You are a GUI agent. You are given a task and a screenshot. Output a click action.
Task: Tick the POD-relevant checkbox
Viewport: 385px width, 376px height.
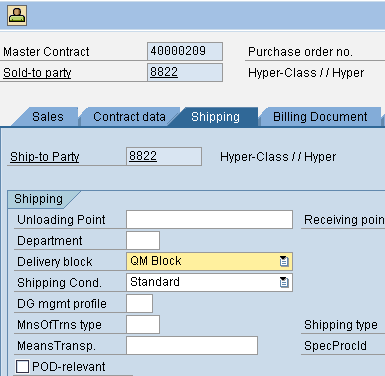(22, 366)
